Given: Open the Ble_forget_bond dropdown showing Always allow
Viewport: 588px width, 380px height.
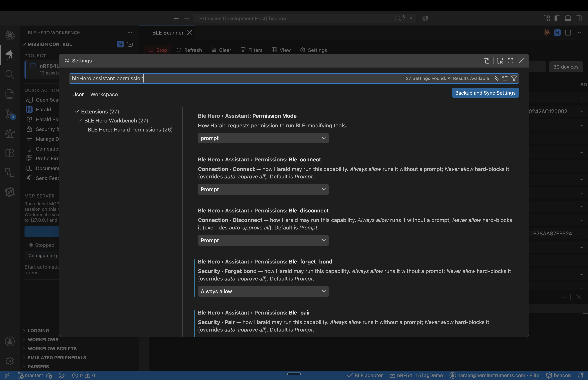Looking at the screenshot, I should (263, 291).
